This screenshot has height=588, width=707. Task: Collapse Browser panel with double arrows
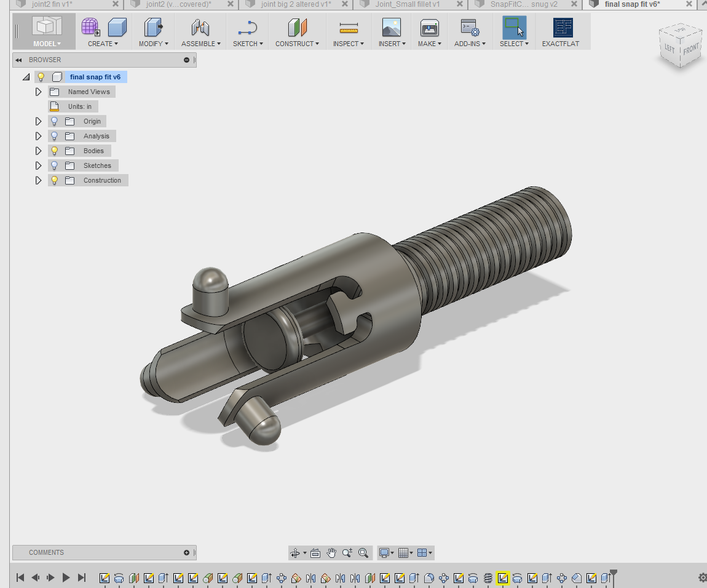18,60
